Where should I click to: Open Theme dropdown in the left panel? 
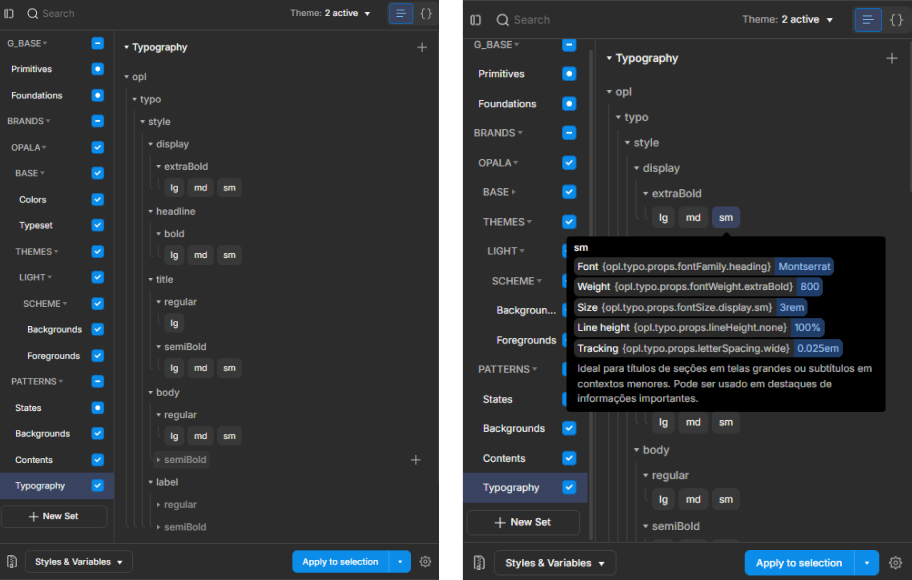click(x=331, y=14)
